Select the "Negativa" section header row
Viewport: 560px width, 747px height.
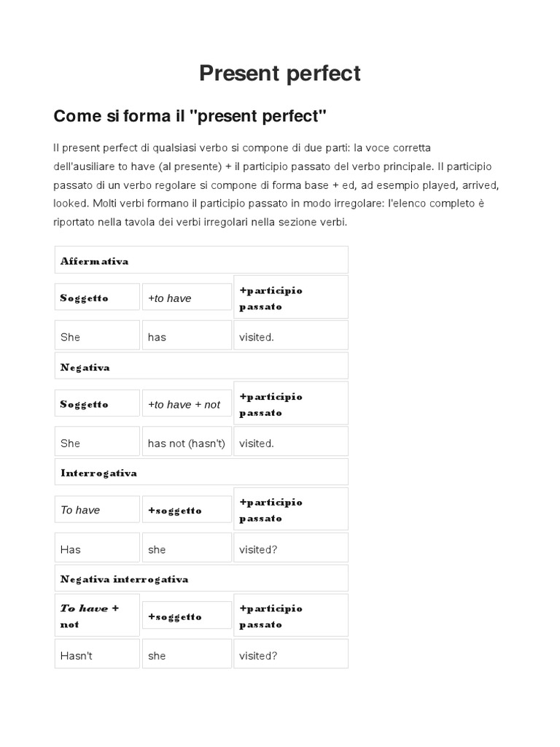pyautogui.click(x=201, y=367)
